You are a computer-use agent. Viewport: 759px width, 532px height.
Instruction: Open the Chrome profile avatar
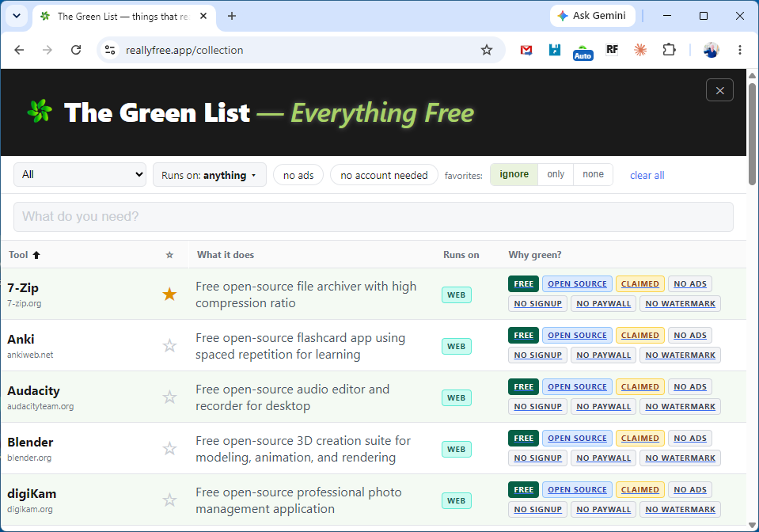(711, 50)
